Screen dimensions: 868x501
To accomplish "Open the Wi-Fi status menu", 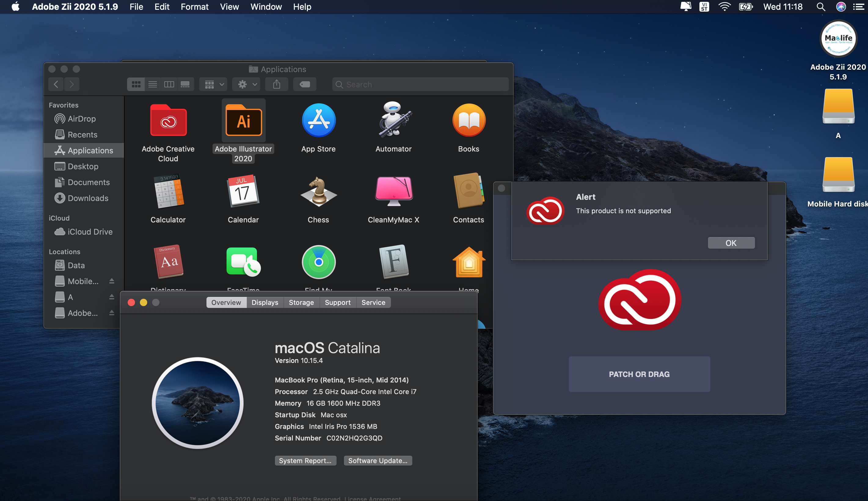I will click(724, 7).
